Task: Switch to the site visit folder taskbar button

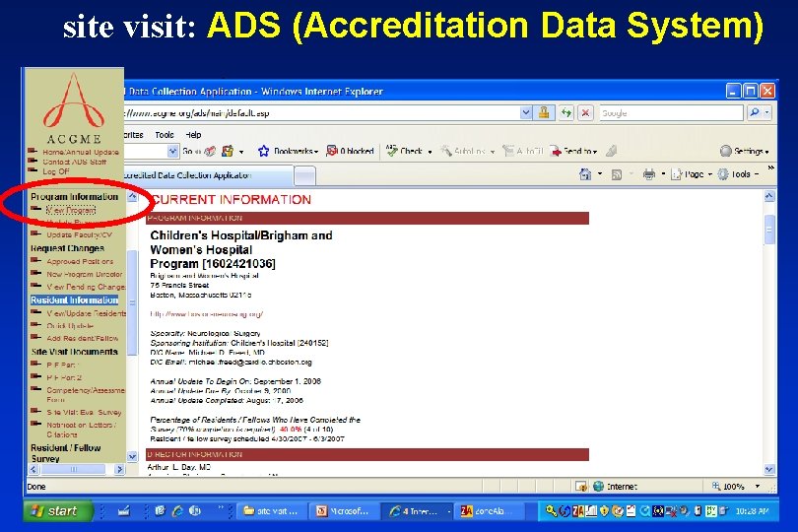Action: click(272, 510)
